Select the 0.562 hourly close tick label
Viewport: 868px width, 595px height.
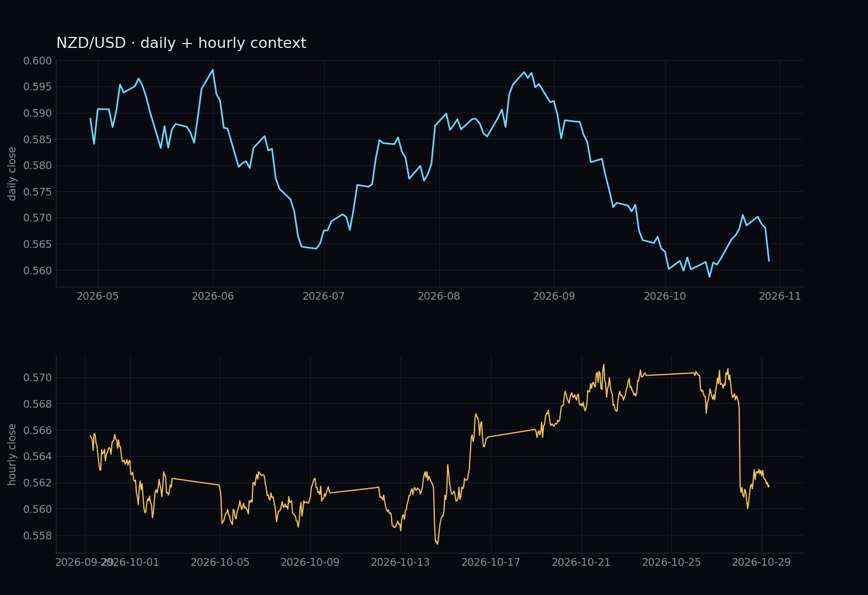tap(37, 483)
